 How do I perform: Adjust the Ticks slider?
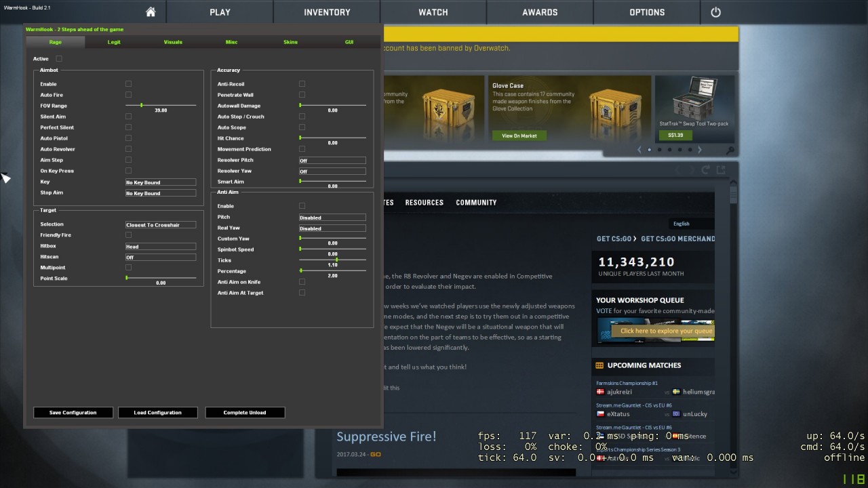[332, 260]
